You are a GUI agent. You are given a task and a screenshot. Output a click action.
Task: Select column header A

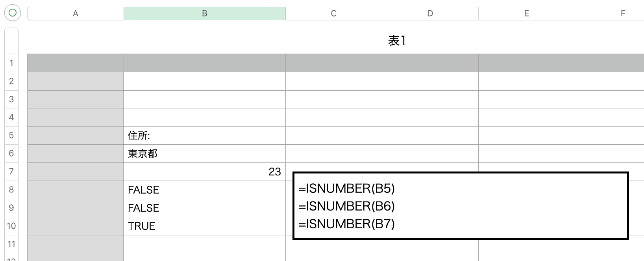(x=75, y=13)
